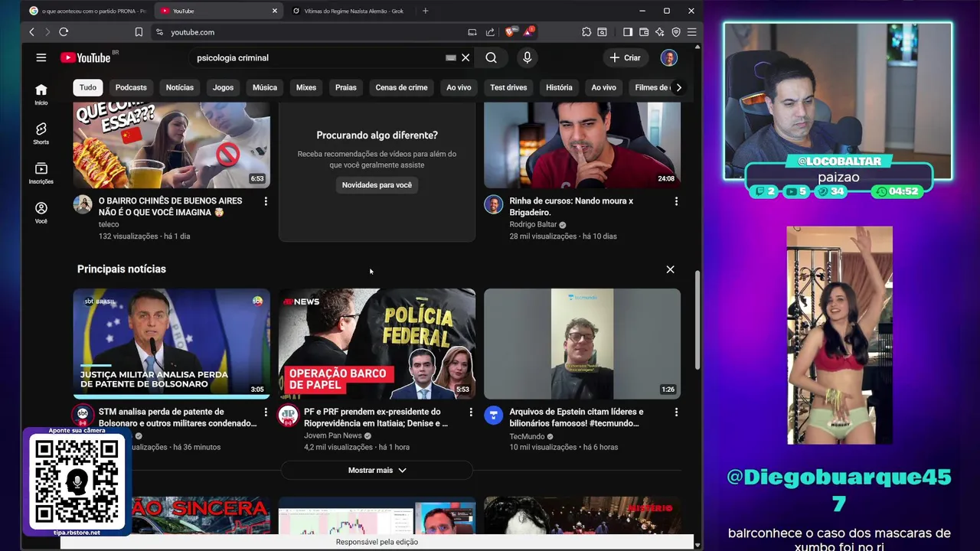Show more filter chips with right arrow
Viewport: 980px width, 551px height.
(x=678, y=87)
